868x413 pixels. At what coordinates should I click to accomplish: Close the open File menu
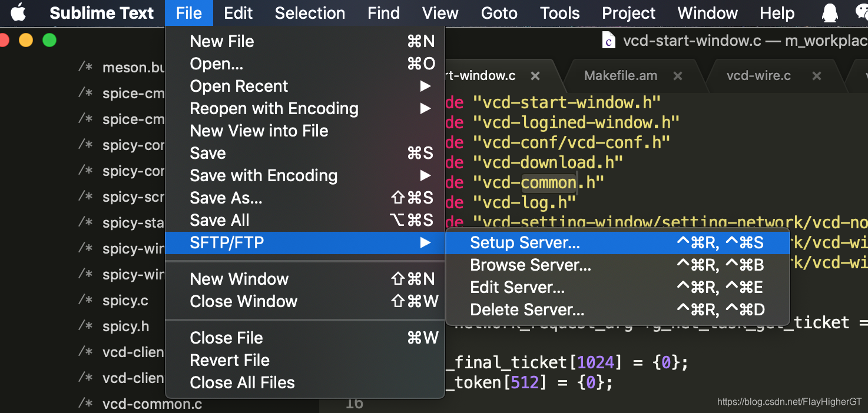pyautogui.click(x=189, y=13)
